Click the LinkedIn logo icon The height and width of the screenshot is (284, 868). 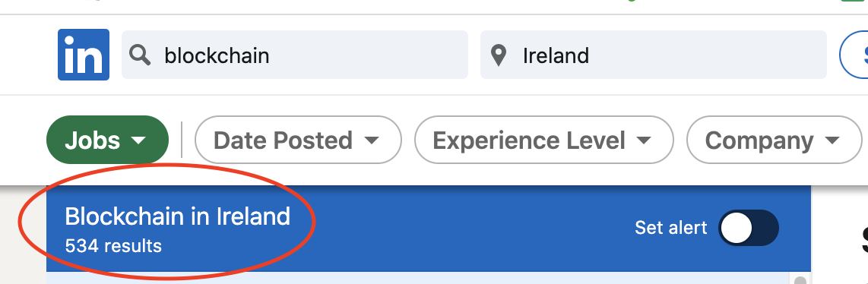[x=84, y=55]
